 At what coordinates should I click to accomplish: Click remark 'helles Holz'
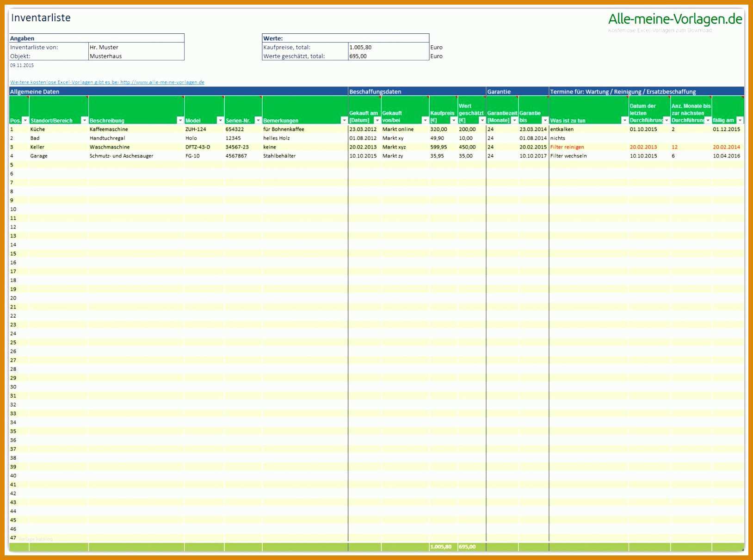pyautogui.click(x=305, y=138)
